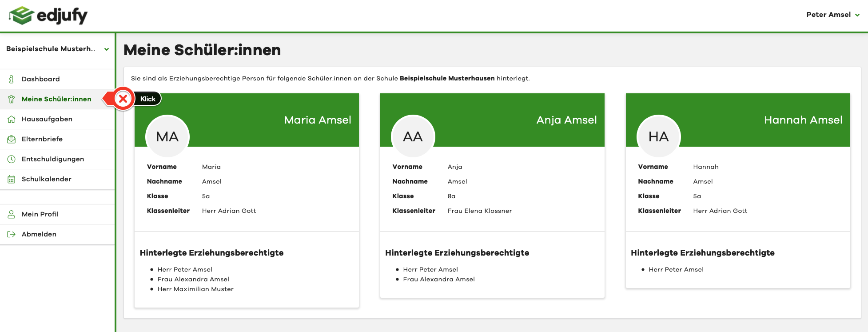Click the Mein Profil person icon
The image size is (868, 332).
click(12, 214)
